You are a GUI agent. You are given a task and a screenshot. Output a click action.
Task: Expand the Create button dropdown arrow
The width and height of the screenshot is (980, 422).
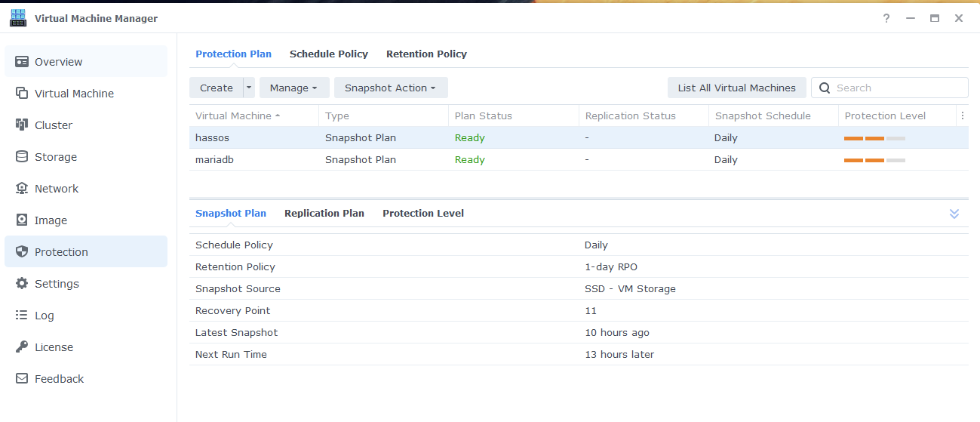pyautogui.click(x=249, y=88)
